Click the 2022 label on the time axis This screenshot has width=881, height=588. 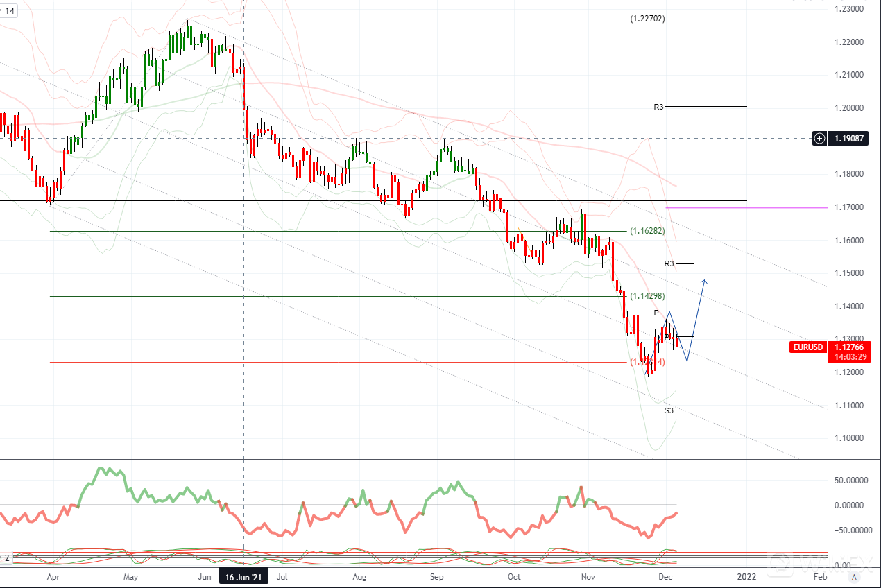point(746,576)
